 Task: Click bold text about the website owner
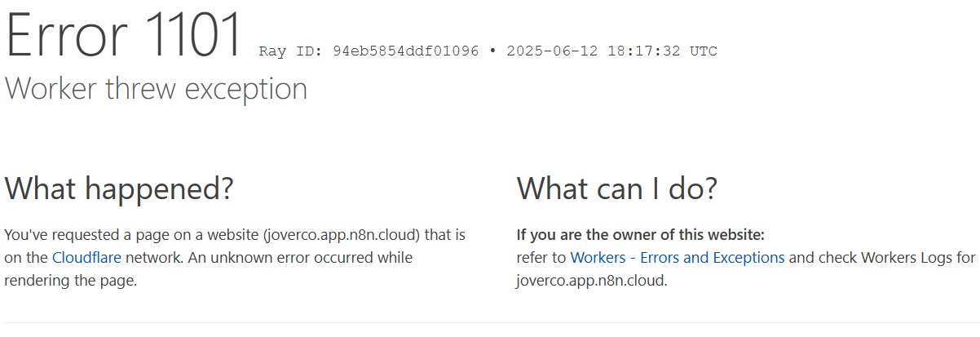tap(641, 235)
